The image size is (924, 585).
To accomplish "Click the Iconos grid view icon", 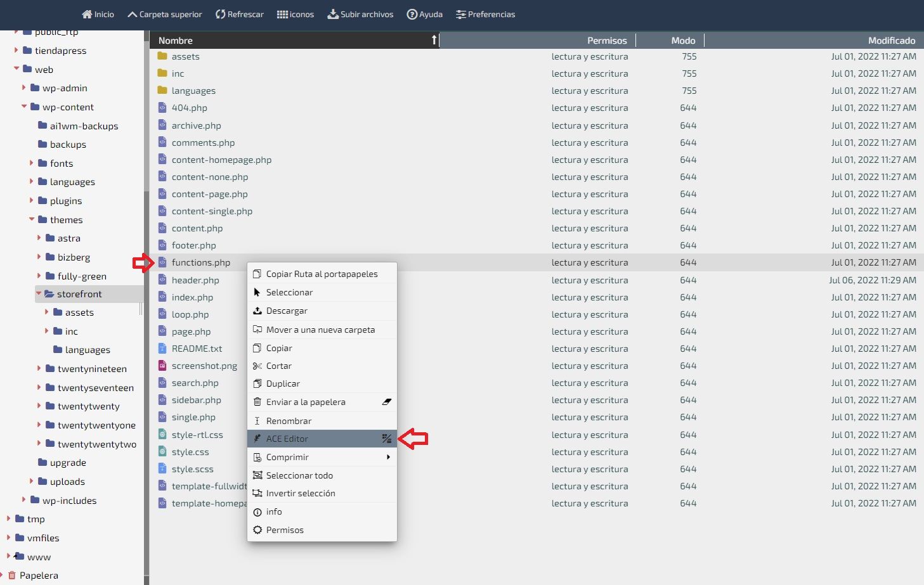I will coord(282,14).
